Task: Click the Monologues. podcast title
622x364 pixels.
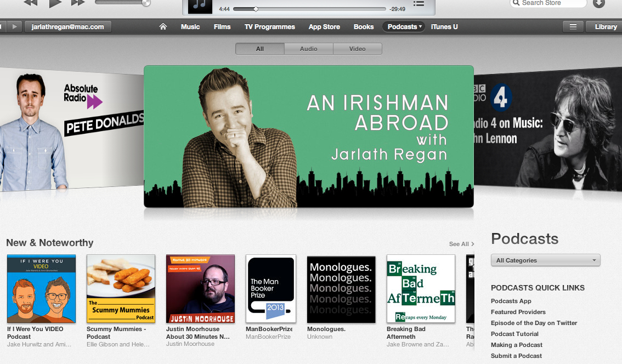Action: pos(326,329)
